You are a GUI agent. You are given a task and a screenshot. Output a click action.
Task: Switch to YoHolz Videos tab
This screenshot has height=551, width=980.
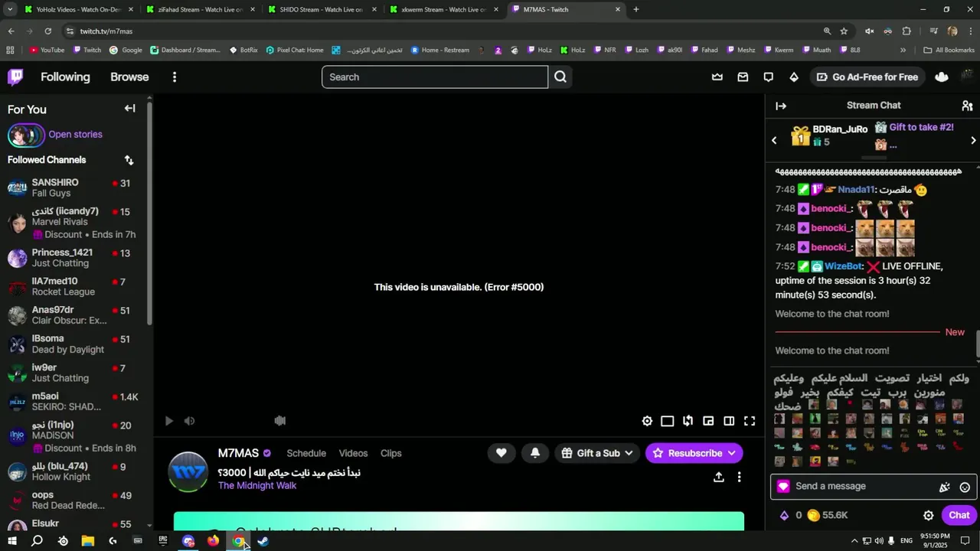[x=80, y=9]
